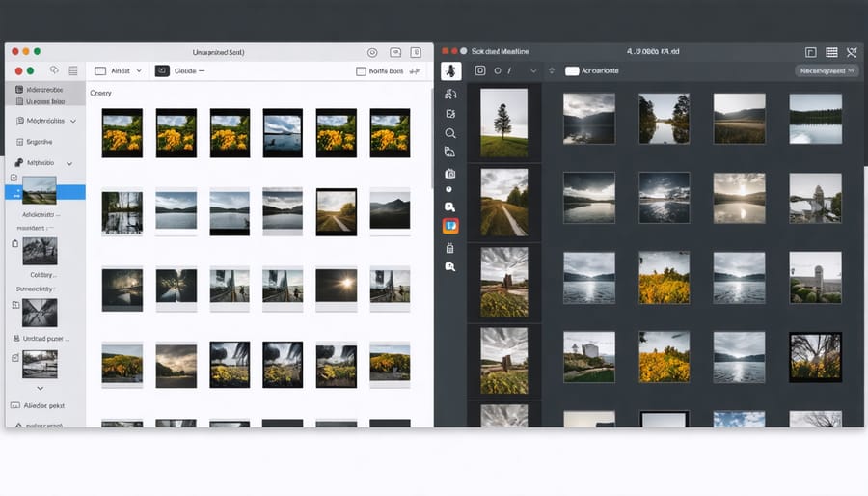
Task: Select the "Séoperbe" sidebar item
Action: [40, 142]
